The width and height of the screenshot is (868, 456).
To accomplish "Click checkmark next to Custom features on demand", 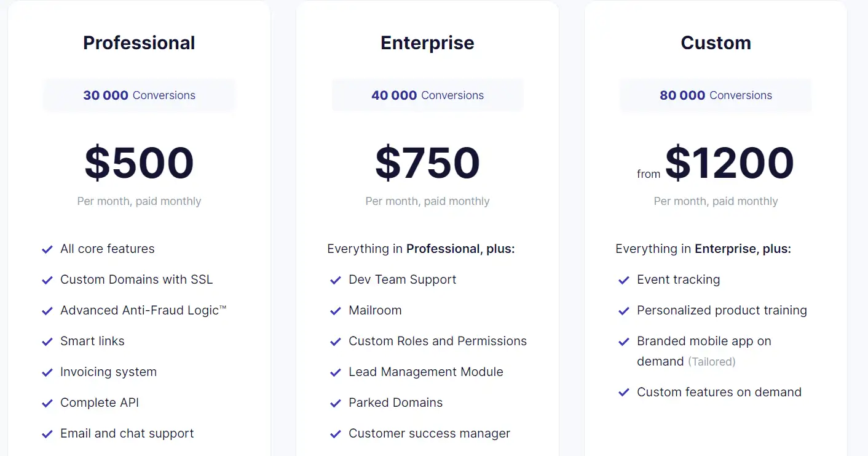I will 623,393.
